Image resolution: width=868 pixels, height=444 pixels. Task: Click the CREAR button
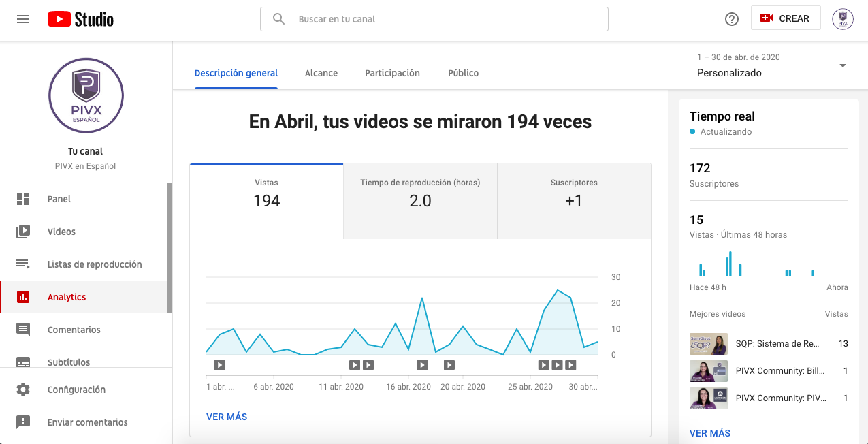(786, 18)
